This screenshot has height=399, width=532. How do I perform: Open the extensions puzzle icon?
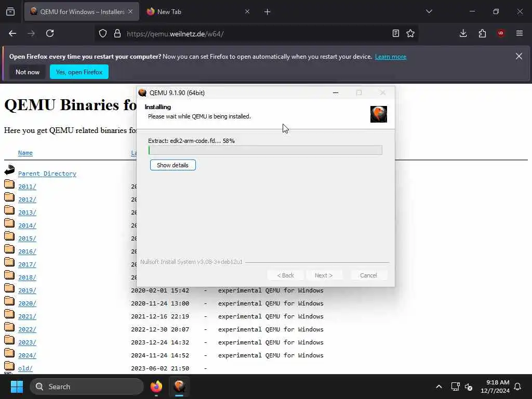(x=482, y=33)
